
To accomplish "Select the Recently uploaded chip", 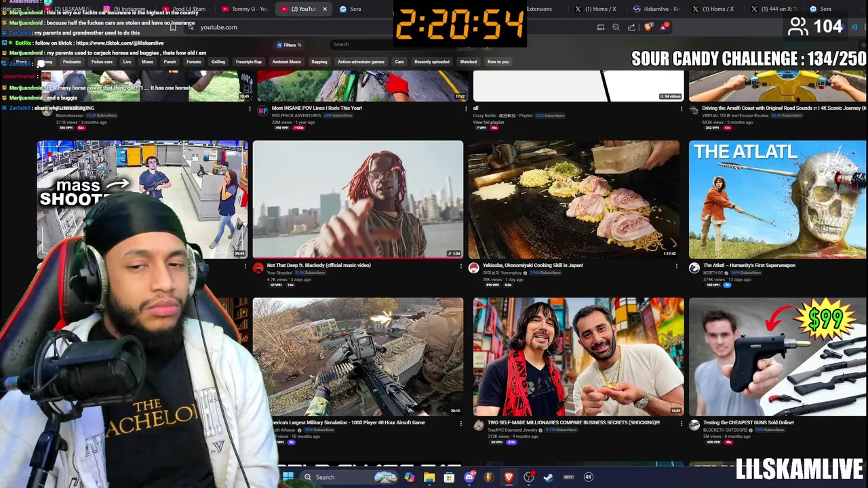I will coord(432,62).
